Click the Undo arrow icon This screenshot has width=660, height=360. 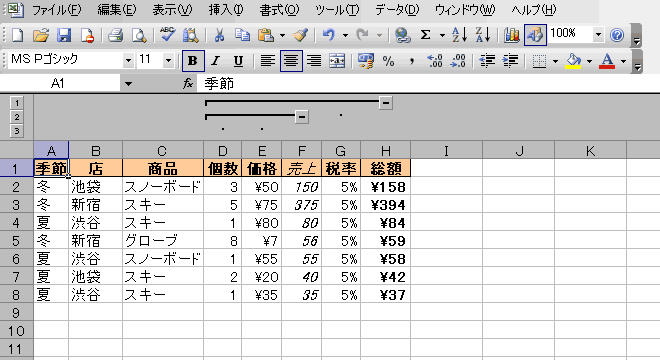(x=329, y=35)
